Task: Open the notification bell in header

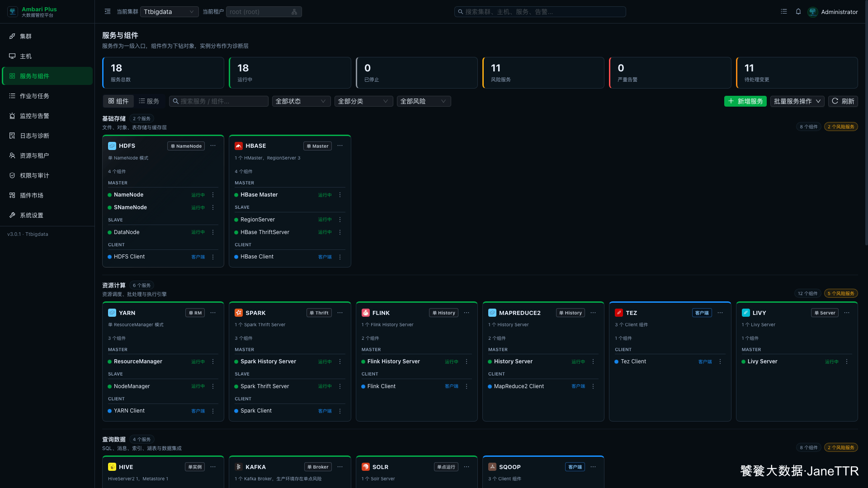Action: (x=798, y=12)
